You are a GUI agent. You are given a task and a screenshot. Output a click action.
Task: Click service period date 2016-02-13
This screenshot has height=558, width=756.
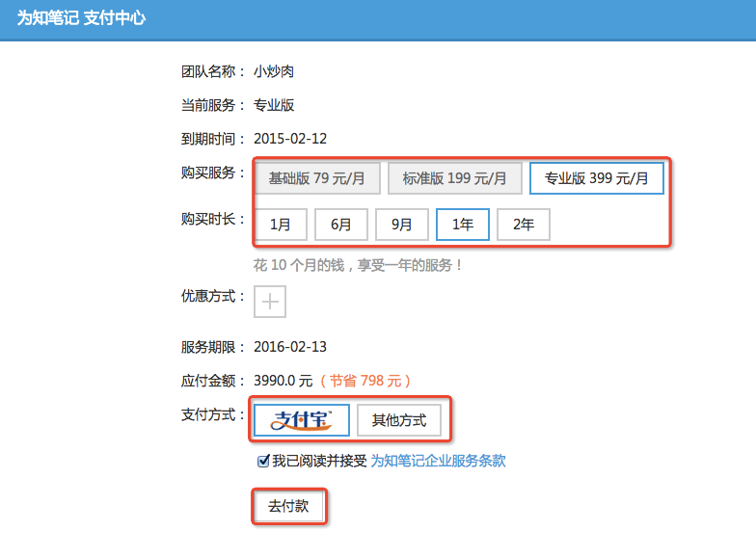tap(290, 347)
